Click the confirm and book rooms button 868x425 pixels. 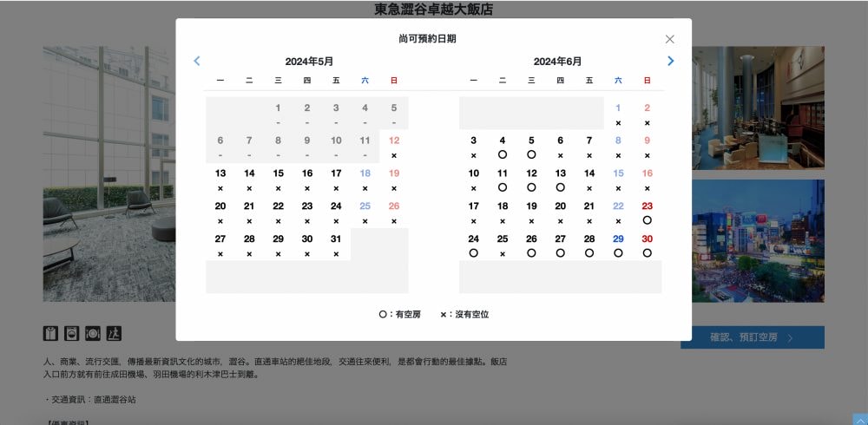(x=753, y=337)
